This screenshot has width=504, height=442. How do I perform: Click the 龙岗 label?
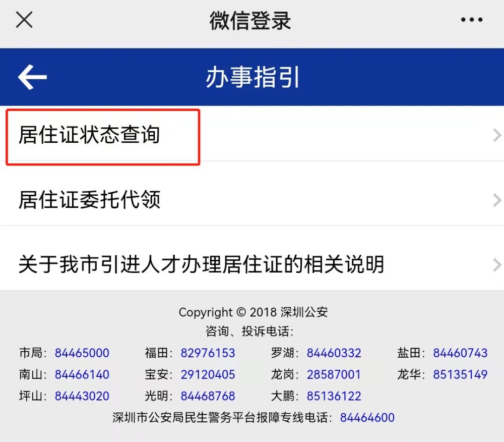[284, 374]
